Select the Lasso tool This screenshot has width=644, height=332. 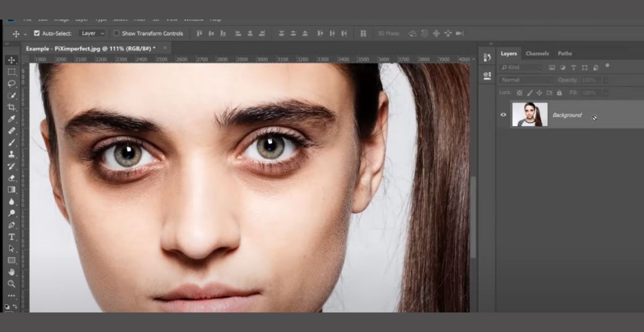tap(12, 84)
